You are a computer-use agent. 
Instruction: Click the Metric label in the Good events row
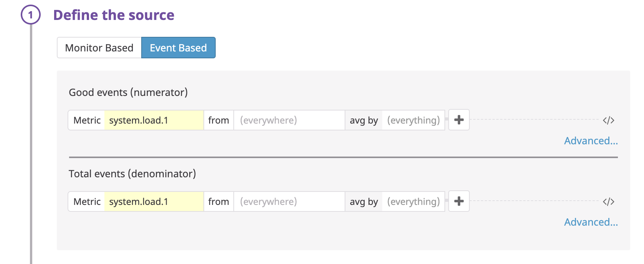tap(86, 120)
